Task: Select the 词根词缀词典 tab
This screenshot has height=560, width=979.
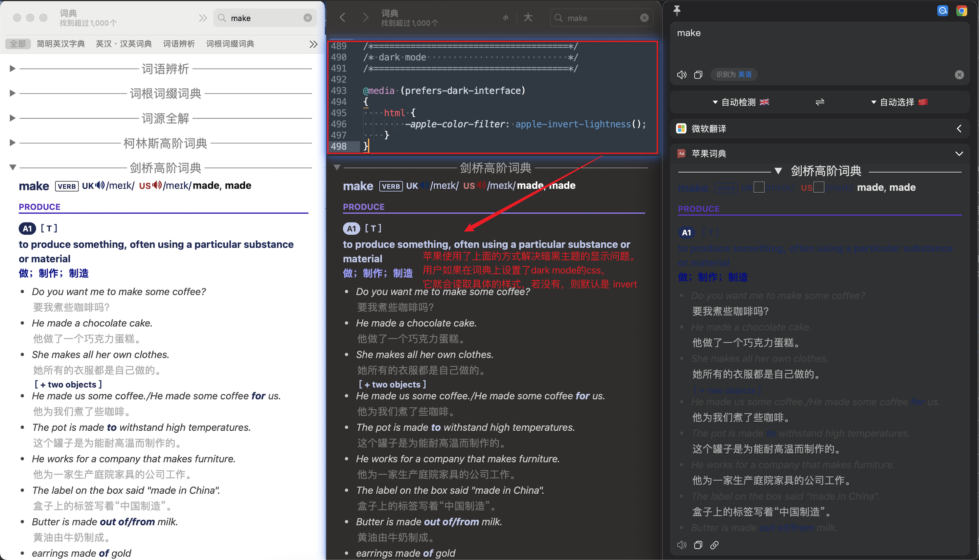Action: point(230,44)
